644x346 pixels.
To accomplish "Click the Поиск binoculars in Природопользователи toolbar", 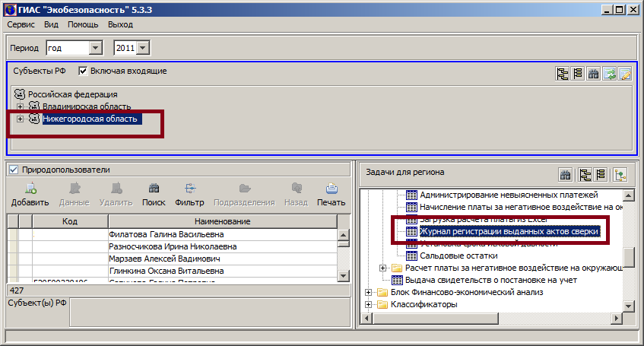I will pos(154,195).
